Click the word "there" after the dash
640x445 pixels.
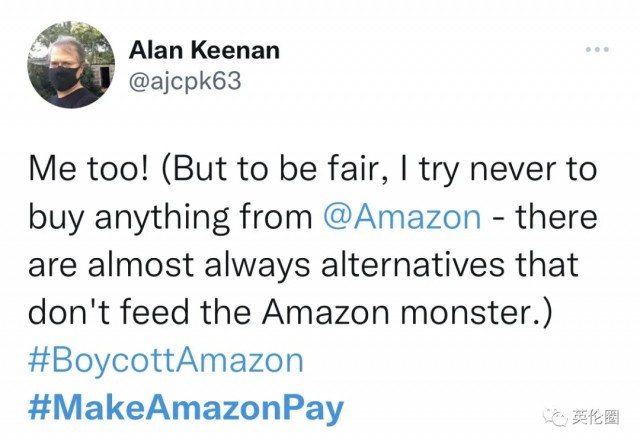(556, 217)
